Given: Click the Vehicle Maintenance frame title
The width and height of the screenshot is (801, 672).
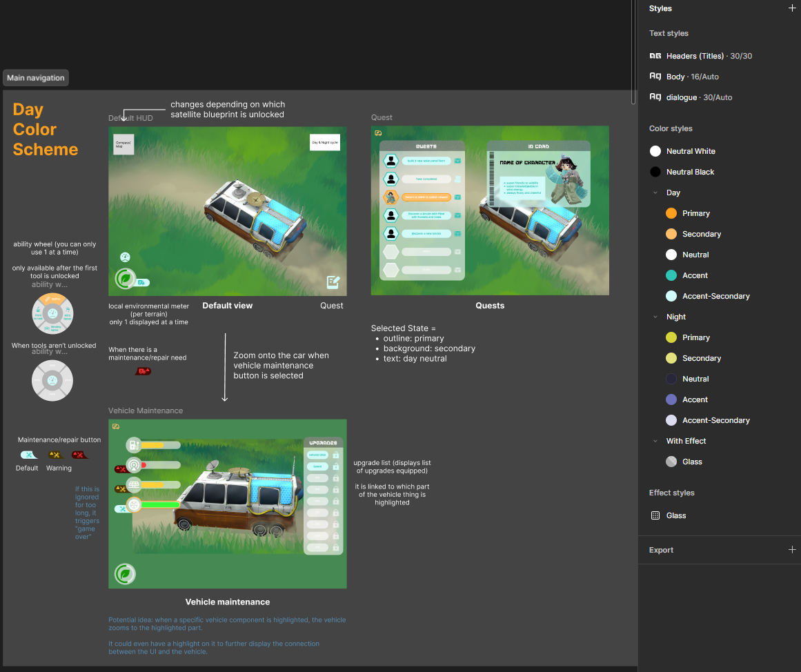Looking at the screenshot, I should click(x=146, y=411).
